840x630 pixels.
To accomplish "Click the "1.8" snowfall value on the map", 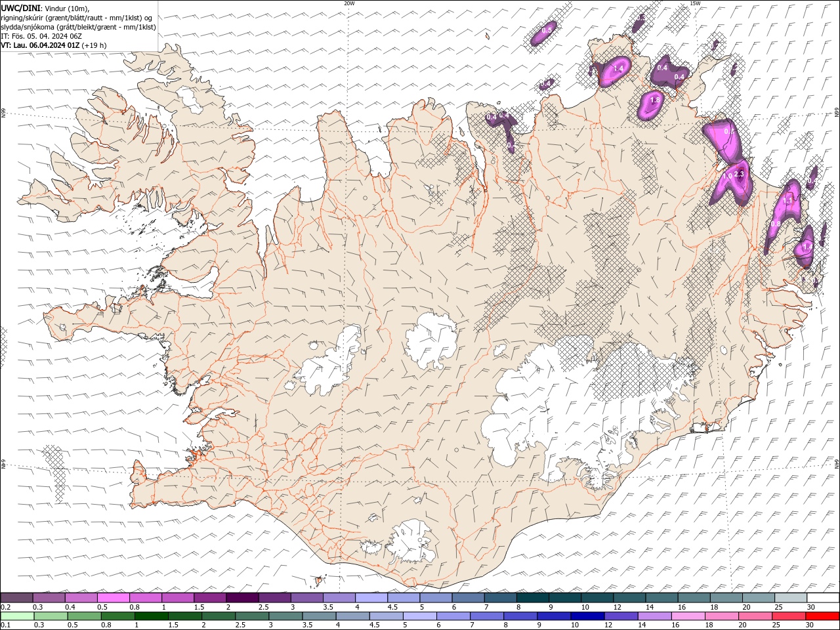I will click(x=654, y=100).
